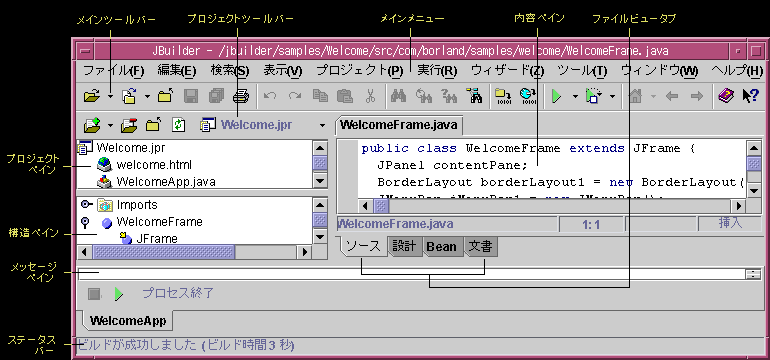This screenshot has height=360, width=770.
Task: Open the プロジェクト(P) menu
Action: [x=360, y=71]
